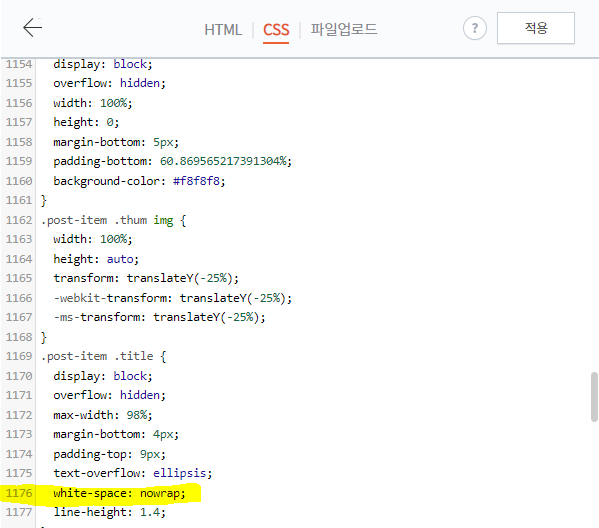The width and height of the screenshot is (599, 528).
Task: Click the '.post-item .title {' selector
Action: click(x=104, y=356)
